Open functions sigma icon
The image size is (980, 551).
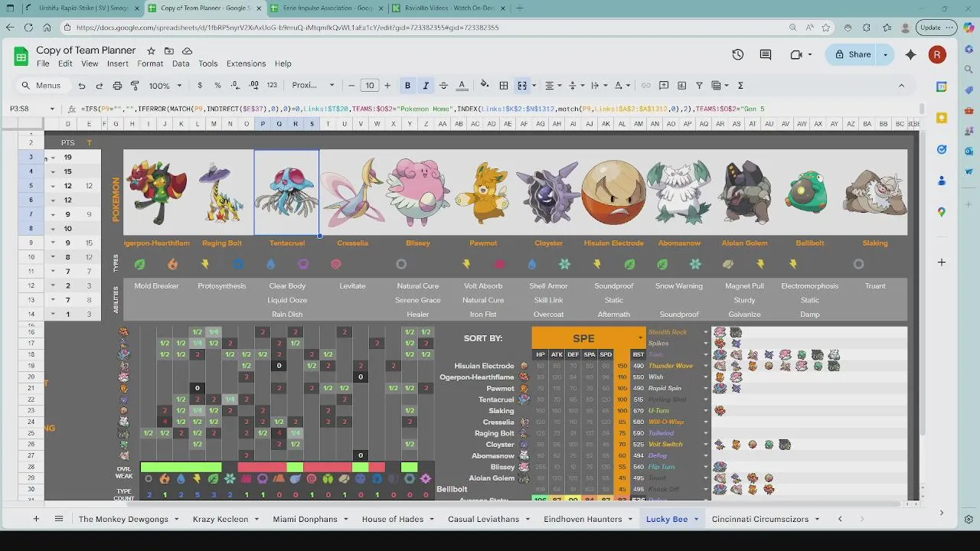(x=740, y=86)
